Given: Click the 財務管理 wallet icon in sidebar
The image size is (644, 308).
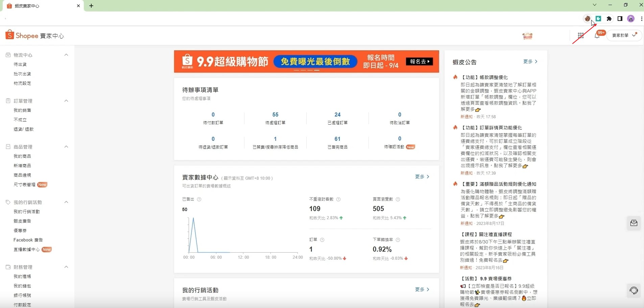Looking at the screenshot, I should pyautogui.click(x=8, y=267).
